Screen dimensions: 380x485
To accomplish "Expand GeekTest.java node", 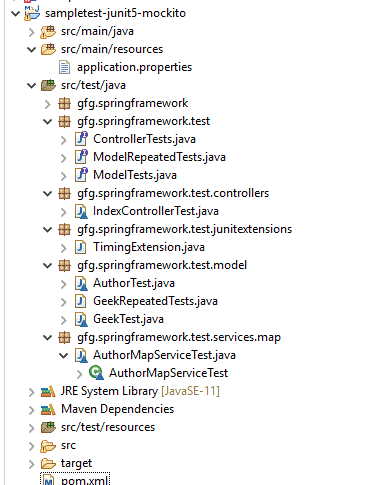I will coord(64,320).
